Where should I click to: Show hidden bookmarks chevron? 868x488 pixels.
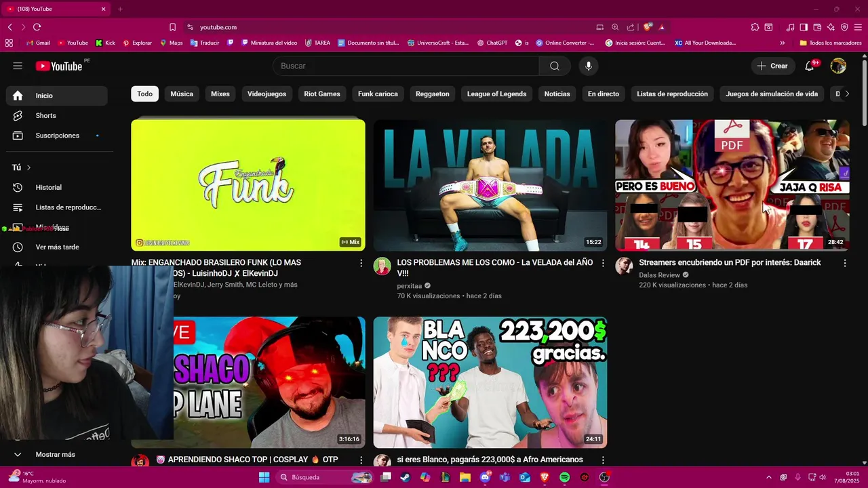tap(782, 43)
